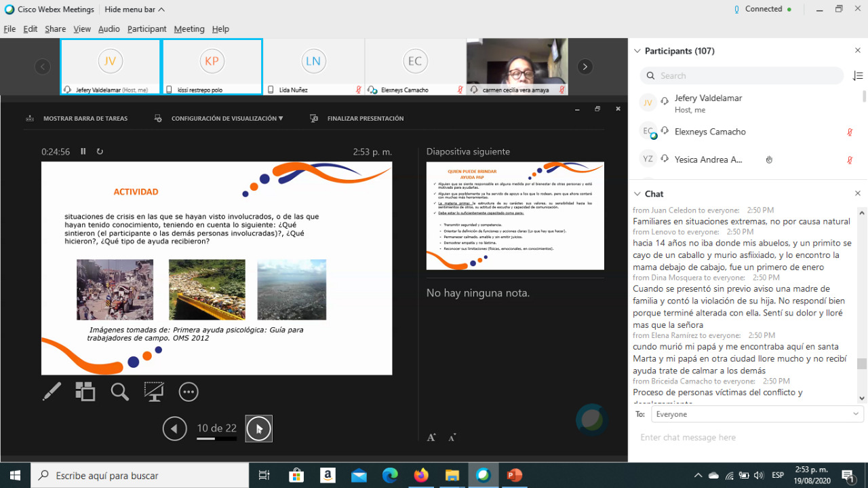Open the see all slides view icon
This screenshot has width=868, height=488.
point(85,392)
